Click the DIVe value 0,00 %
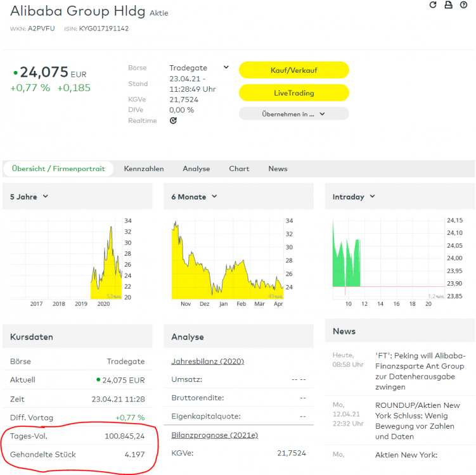The height and width of the screenshot is (475, 476). pos(181,110)
